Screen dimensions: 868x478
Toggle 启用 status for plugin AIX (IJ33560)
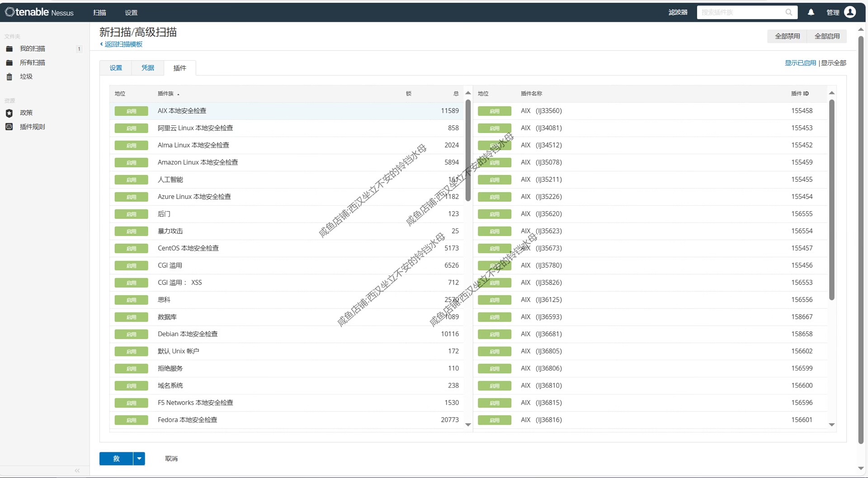click(x=495, y=111)
